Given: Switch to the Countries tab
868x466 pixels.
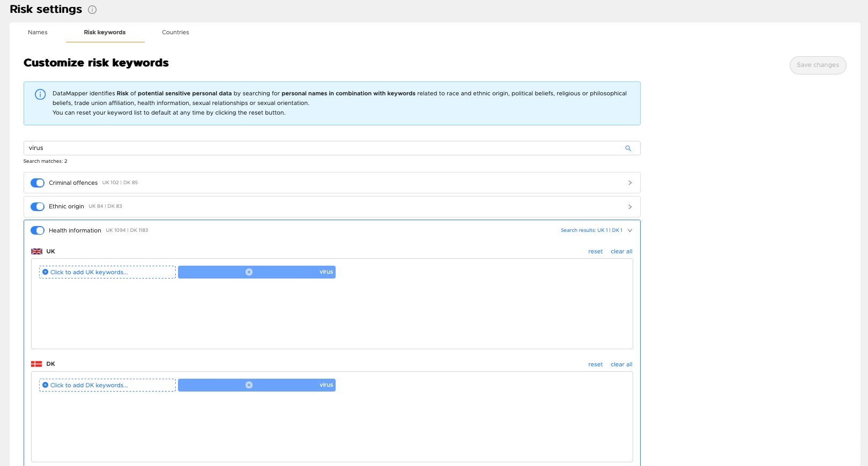Looking at the screenshot, I should point(175,32).
